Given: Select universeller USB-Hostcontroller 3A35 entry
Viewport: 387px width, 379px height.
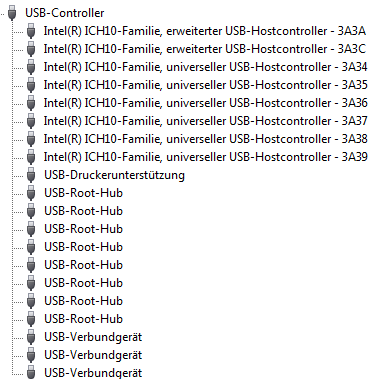Looking at the screenshot, I should [x=205, y=85].
